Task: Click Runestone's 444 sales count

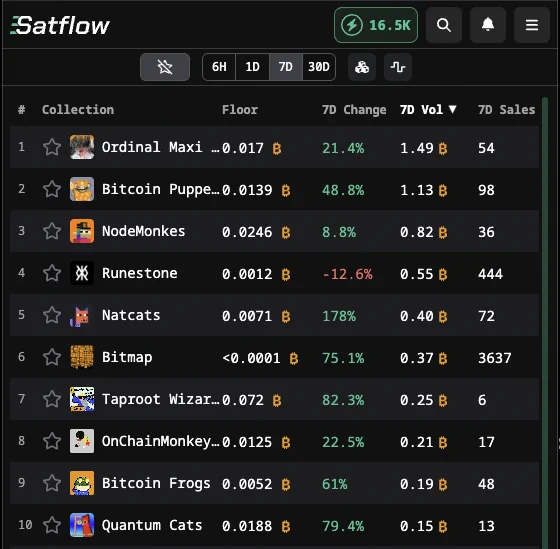Action: 490,274
